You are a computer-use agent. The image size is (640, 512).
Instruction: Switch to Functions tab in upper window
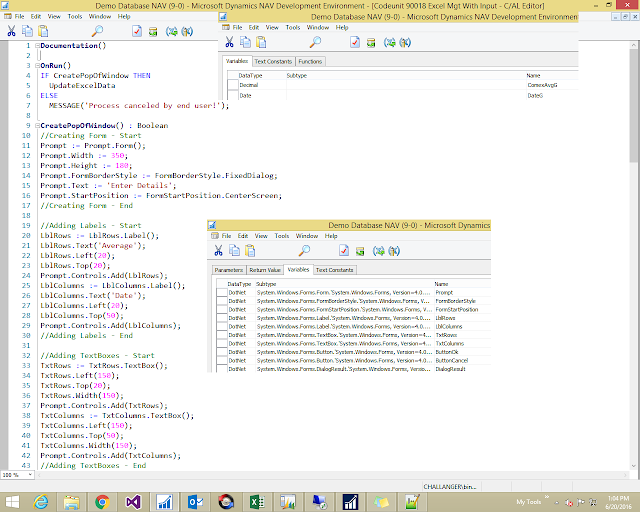pos(310,62)
